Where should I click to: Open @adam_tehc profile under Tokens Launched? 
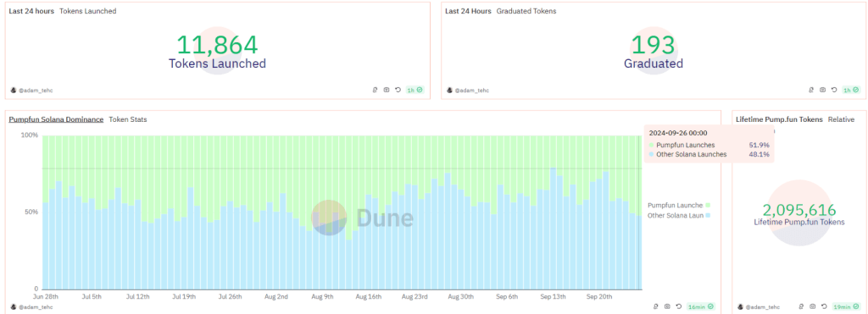31,90
